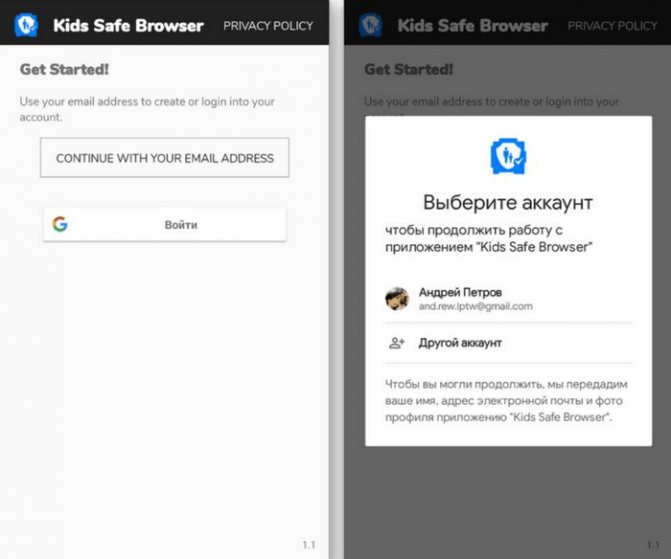
Task: Click the Google sign-in button labeled Войти
Action: tap(165, 225)
